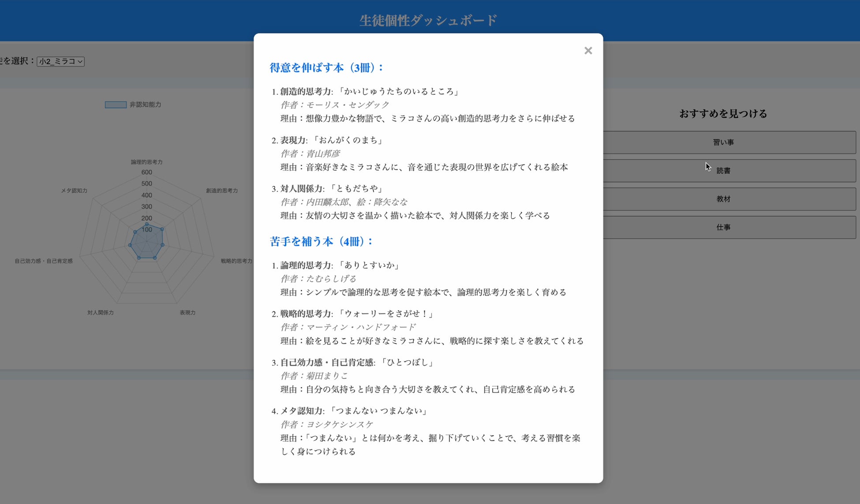Click the 得意を伸ばす本 heading
The width and height of the screenshot is (860, 504).
(326, 67)
